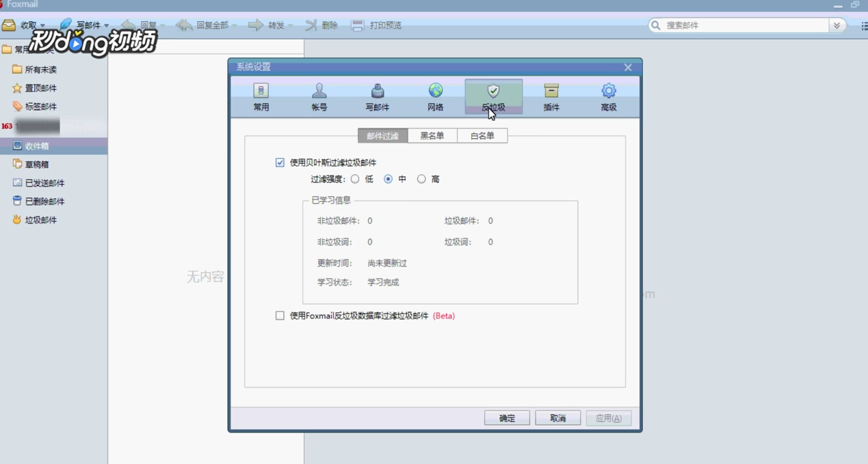
Task: Open the 写邮件 dropdown arrow
Action: (x=106, y=25)
